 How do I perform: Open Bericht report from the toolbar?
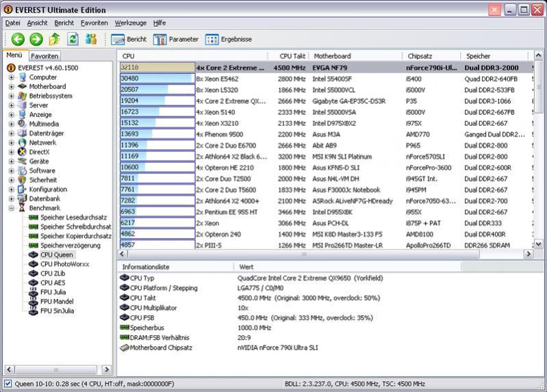click(x=129, y=40)
